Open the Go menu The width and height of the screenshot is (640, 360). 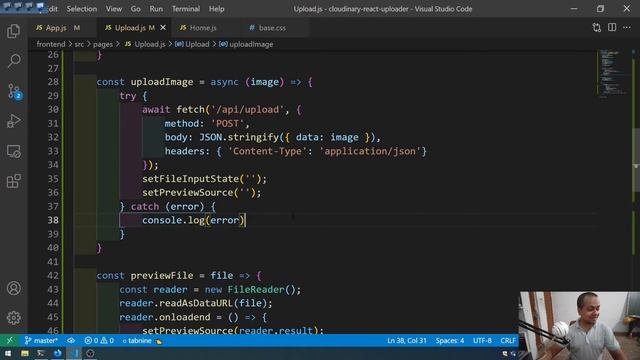pos(136,9)
